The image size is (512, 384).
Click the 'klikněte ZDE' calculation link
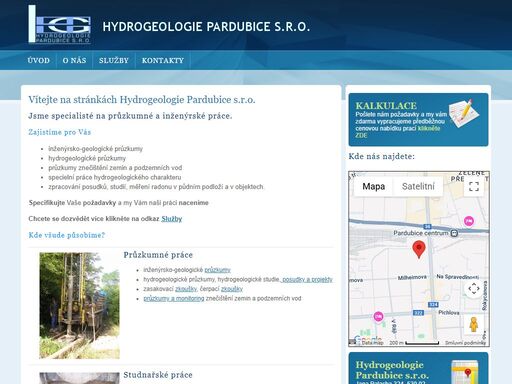(x=398, y=132)
